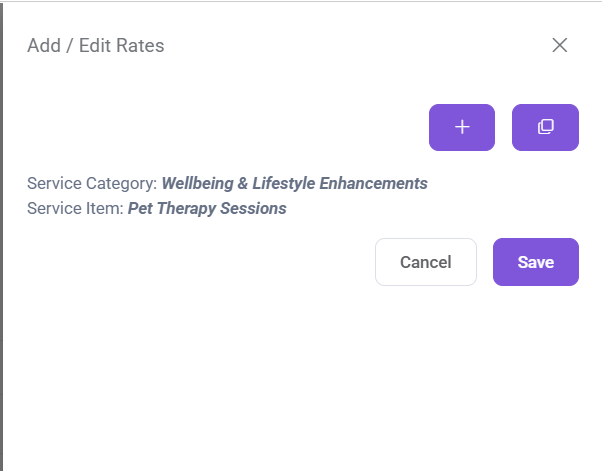Click the word "Rates" in dialog title
The image size is (602, 471).
tap(142, 45)
